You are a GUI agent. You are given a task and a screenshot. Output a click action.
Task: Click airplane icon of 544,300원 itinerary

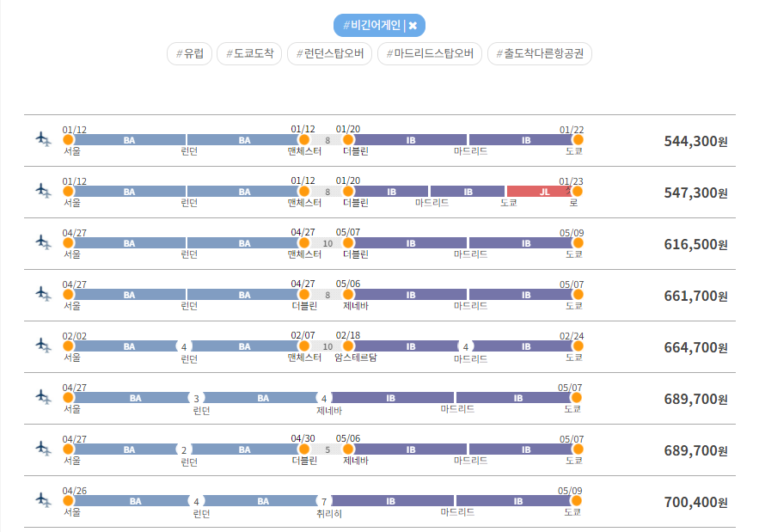[x=44, y=139]
